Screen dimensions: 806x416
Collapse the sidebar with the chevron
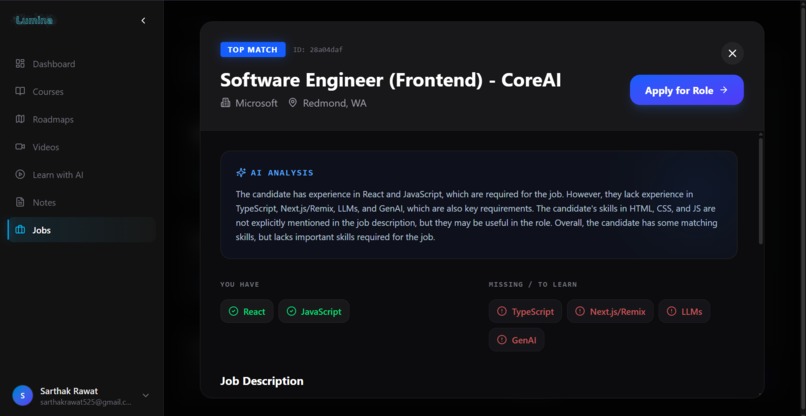tap(143, 21)
